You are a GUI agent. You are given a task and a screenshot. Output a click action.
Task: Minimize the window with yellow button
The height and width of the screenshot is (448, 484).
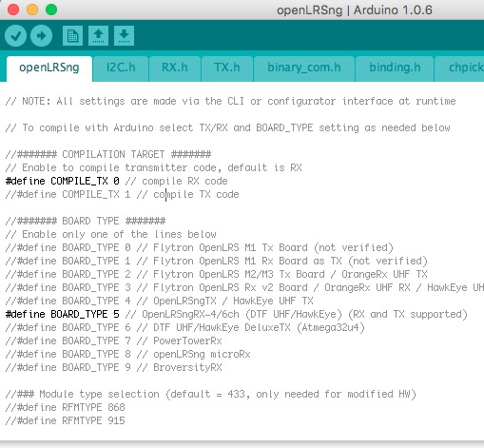[x=32, y=10]
